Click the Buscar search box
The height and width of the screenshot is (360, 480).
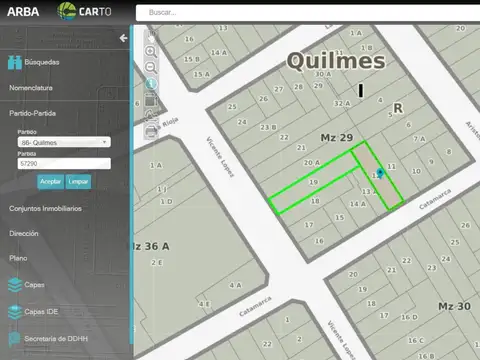308,13
